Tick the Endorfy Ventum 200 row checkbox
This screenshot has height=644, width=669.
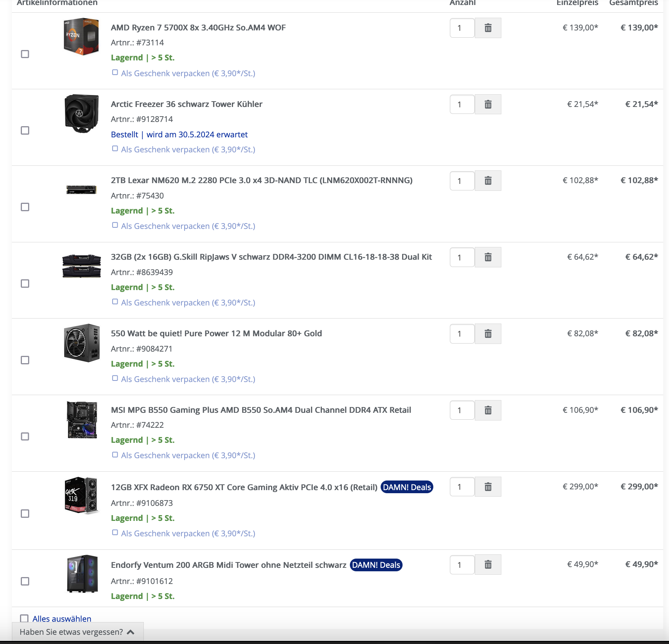click(25, 581)
